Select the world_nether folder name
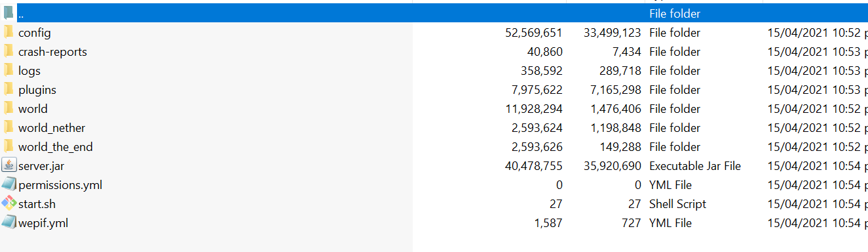 coord(52,128)
